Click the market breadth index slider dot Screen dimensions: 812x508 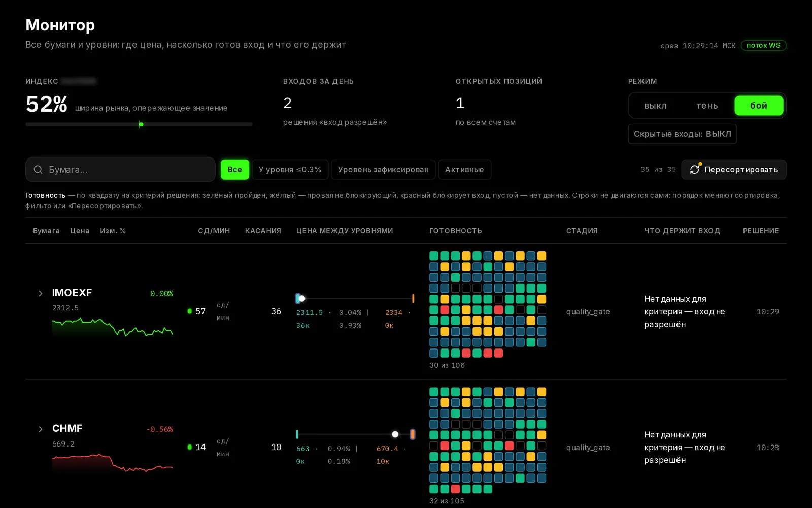141,124
